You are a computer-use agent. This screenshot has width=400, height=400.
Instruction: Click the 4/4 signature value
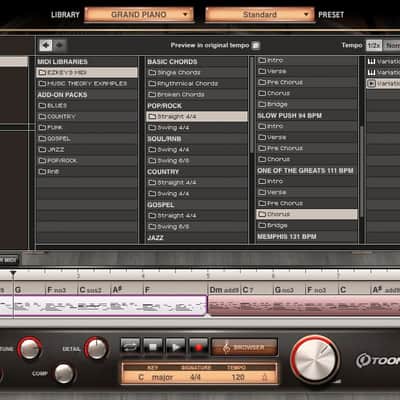(195, 377)
